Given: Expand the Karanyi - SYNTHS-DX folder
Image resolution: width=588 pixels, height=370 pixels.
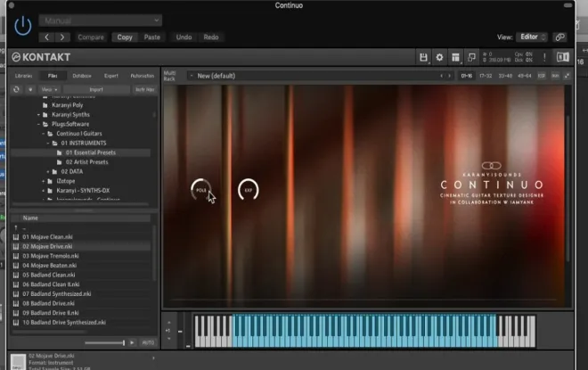Looking at the screenshot, I should [x=44, y=191].
